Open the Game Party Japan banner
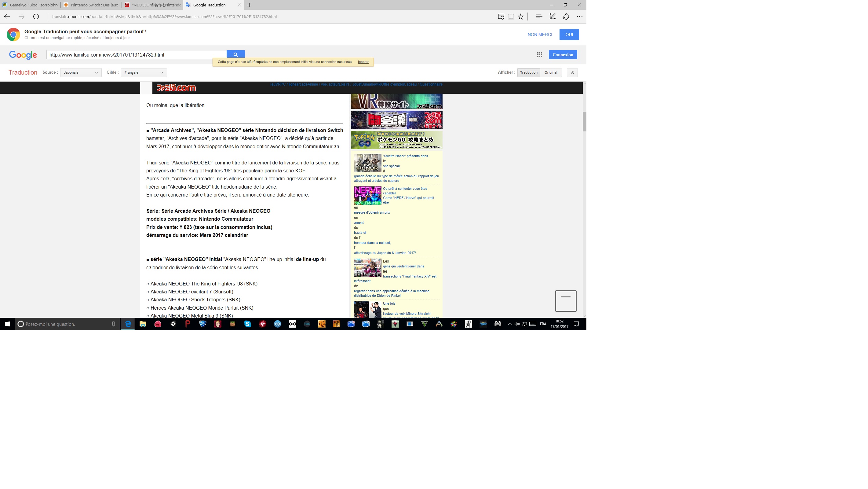This screenshot has width=868, height=489. tap(397, 120)
